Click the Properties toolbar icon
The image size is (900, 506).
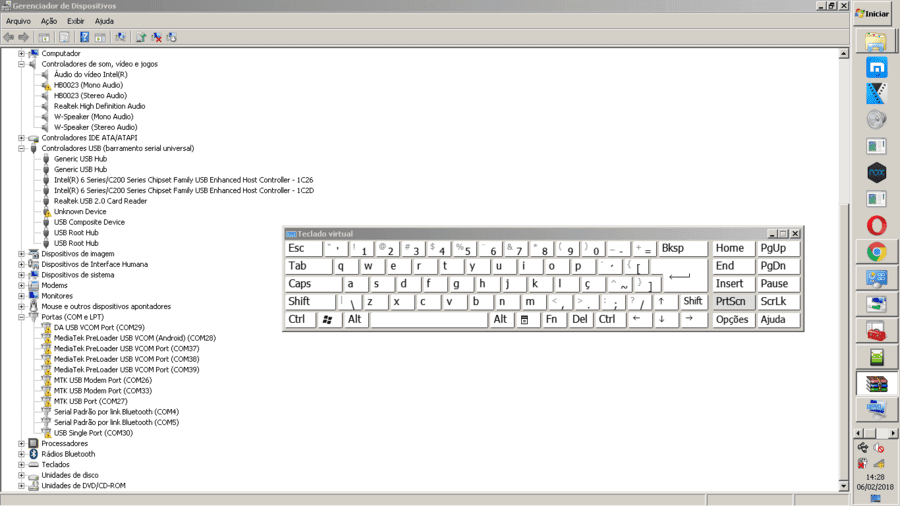point(64,37)
